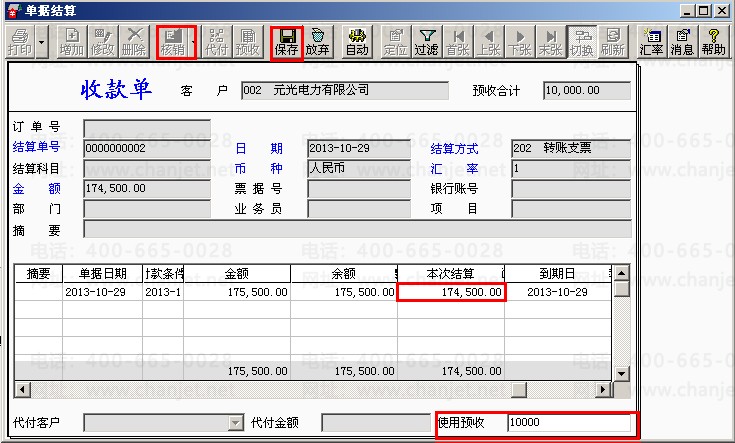The height and width of the screenshot is (443, 735).
Task: Click the 摘要 summary input field
Action: click(x=357, y=229)
